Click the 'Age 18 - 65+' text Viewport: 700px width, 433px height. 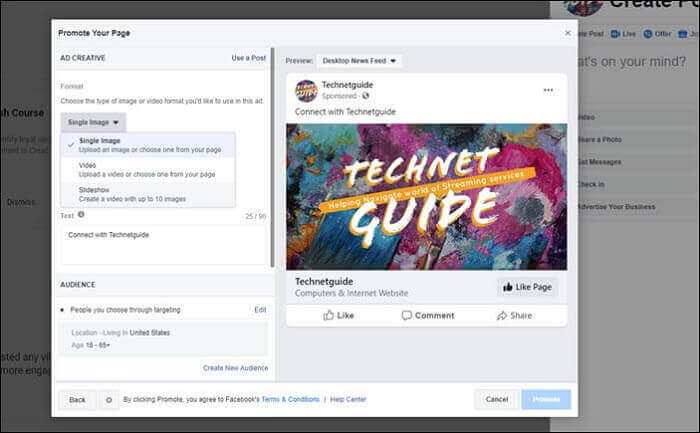(91, 345)
